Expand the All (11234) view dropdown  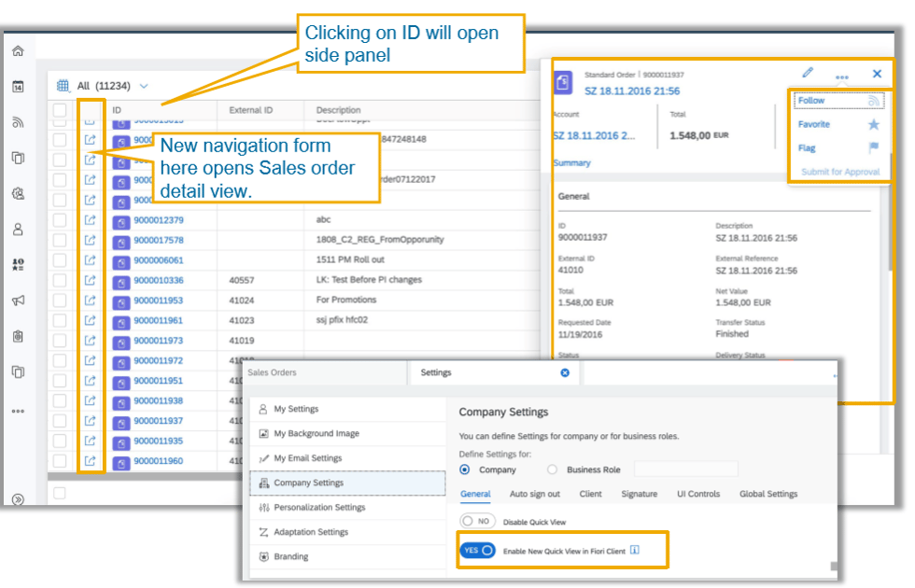point(144,86)
